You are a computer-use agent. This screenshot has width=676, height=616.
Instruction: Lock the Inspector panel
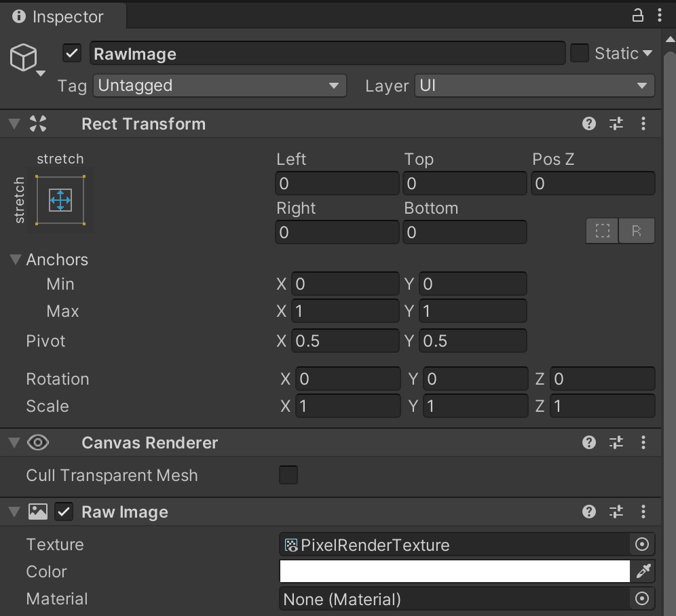[637, 16]
